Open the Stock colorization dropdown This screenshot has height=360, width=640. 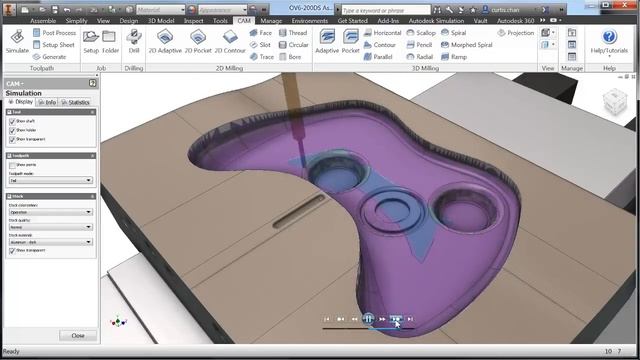tap(51, 212)
